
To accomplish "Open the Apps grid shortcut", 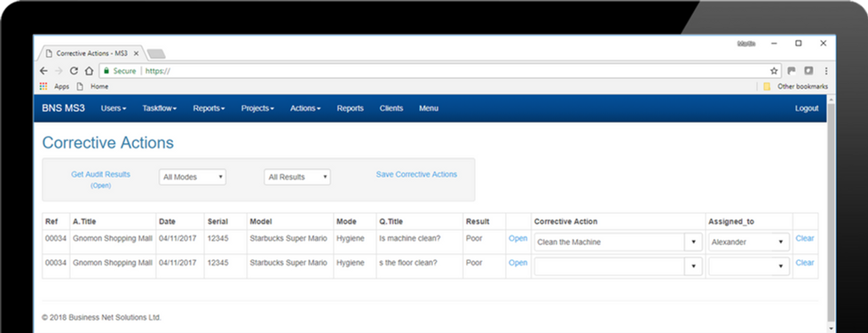I will click(x=55, y=86).
